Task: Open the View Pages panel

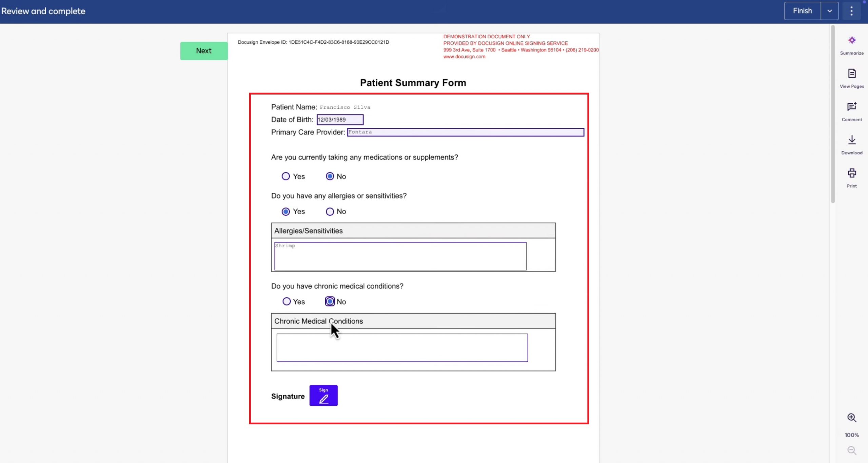Action: (852, 79)
